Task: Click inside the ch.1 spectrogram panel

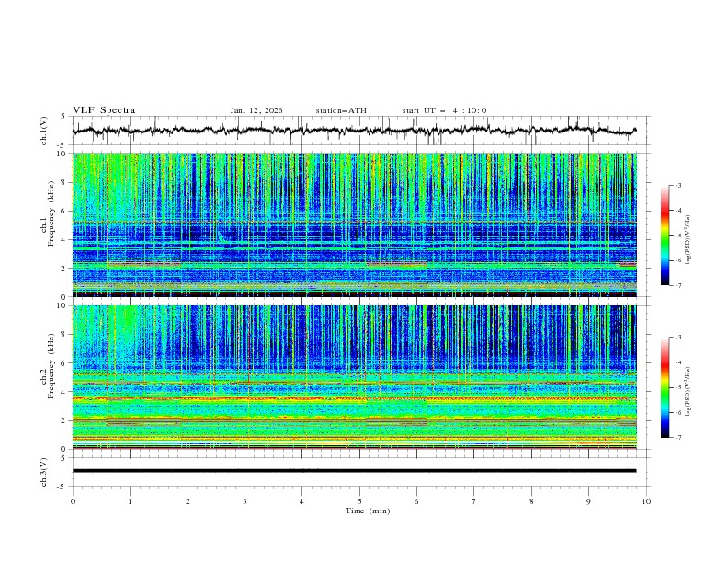Action: click(354, 224)
